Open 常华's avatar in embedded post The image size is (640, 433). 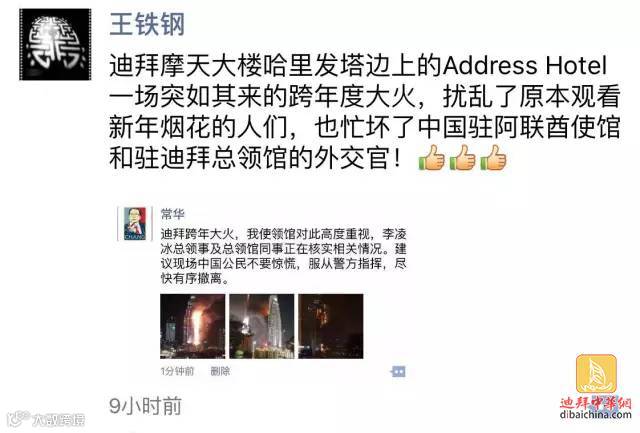[135, 224]
